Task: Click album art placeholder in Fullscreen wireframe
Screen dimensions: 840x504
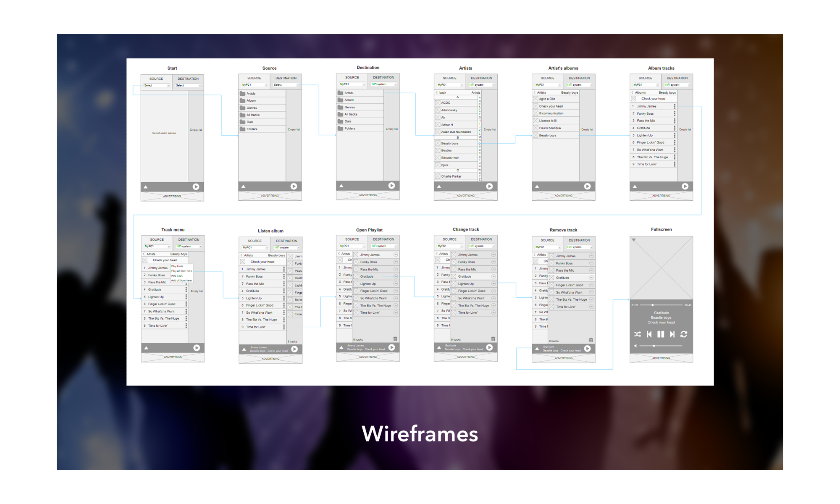Action: pos(661,268)
